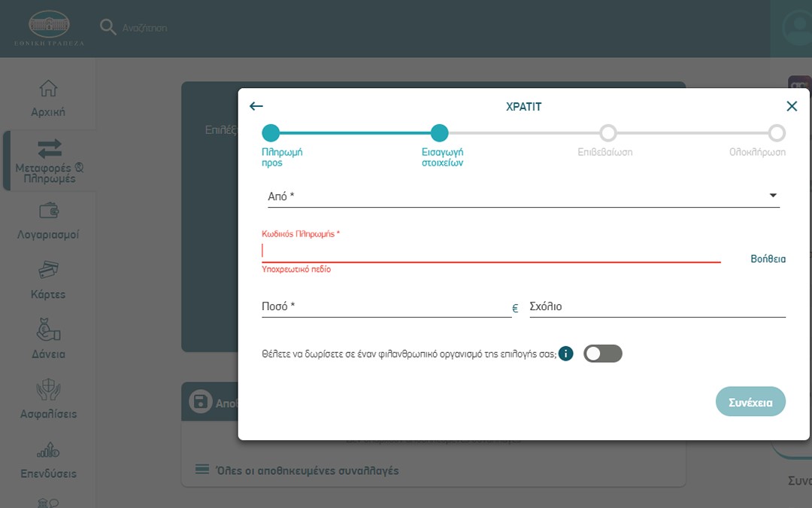Click the Βοήθεια help link
Viewport: 812px width, 508px height.
pos(768,259)
